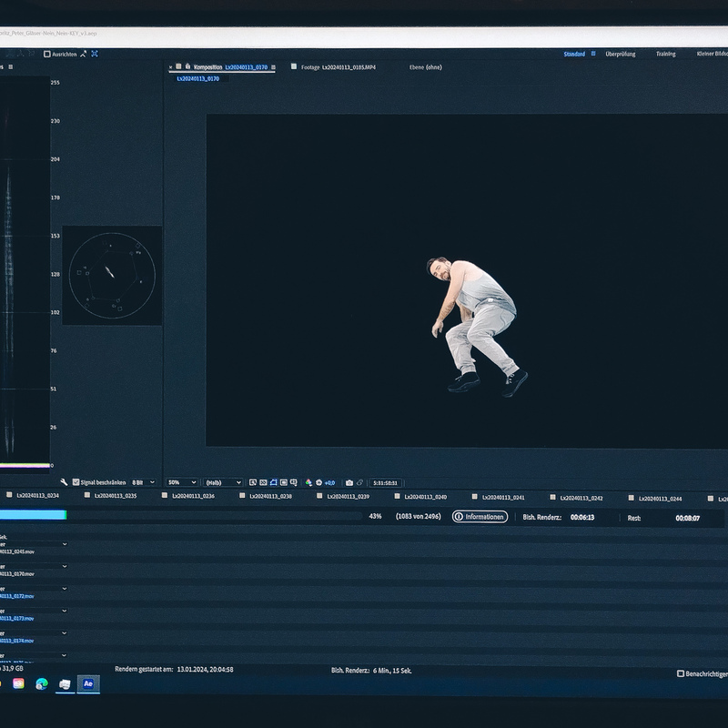Click the vectorscope display

pyautogui.click(x=112, y=276)
